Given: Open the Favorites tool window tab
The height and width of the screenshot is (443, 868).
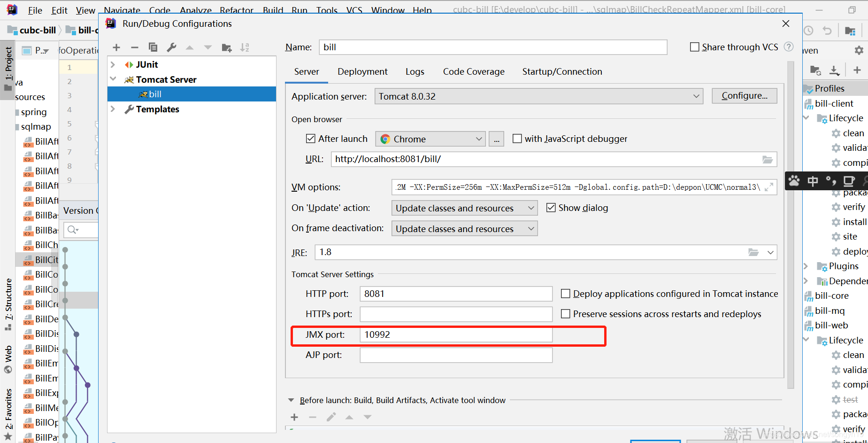Looking at the screenshot, I should click(x=8, y=413).
